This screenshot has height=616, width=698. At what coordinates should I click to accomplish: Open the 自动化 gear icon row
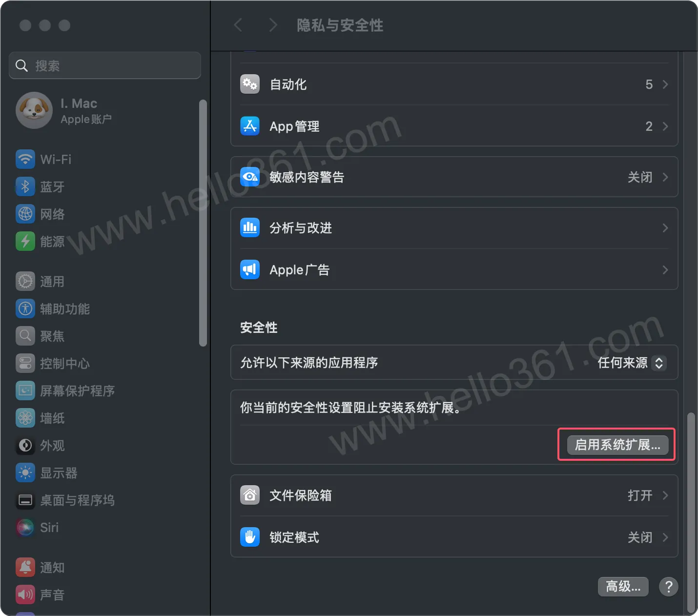click(250, 84)
